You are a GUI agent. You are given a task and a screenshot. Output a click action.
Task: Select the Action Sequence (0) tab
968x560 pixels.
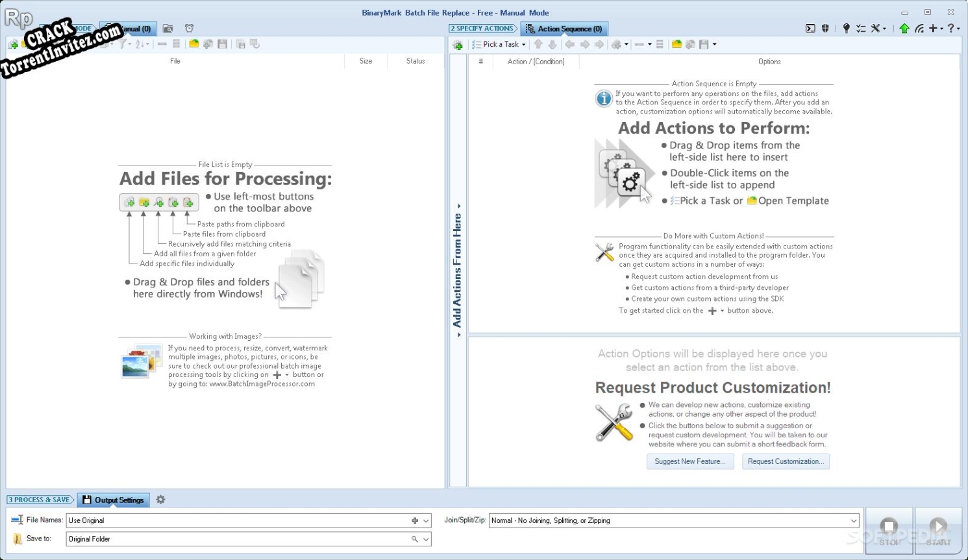[564, 29]
